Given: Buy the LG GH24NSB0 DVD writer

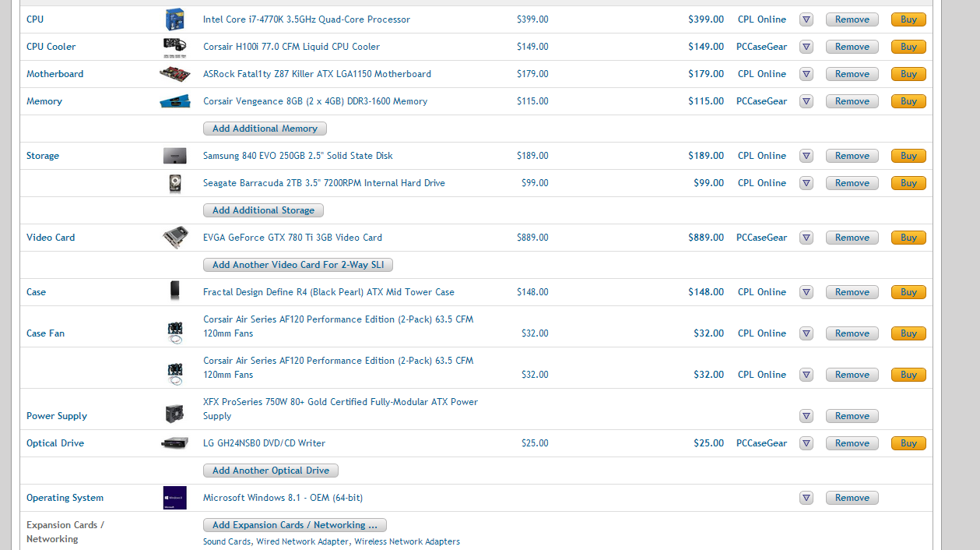Looking at the screenshot, I should click(x=908, y=443).
